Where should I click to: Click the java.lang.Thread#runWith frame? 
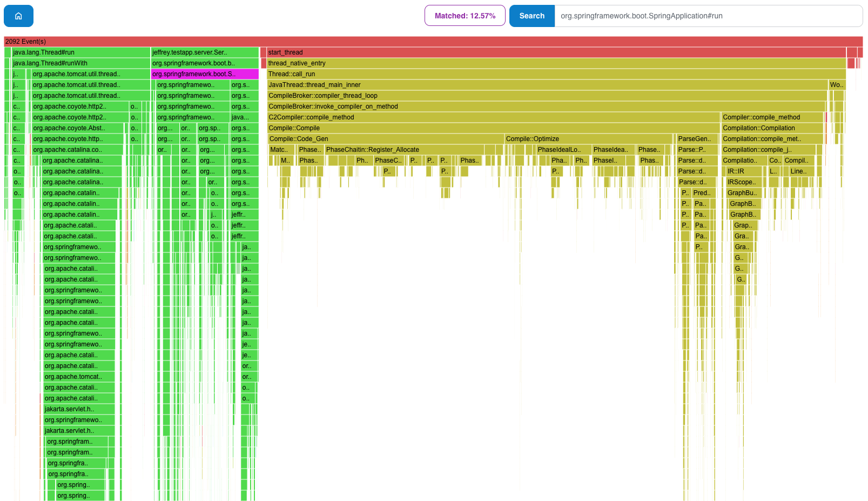(80, 63)
